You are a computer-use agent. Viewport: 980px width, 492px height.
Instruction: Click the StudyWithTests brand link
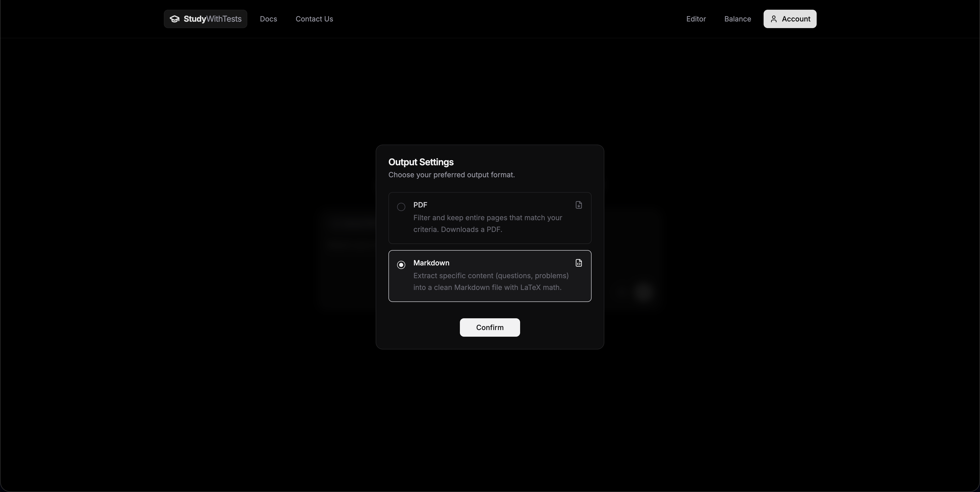click(x=205, y=19)
